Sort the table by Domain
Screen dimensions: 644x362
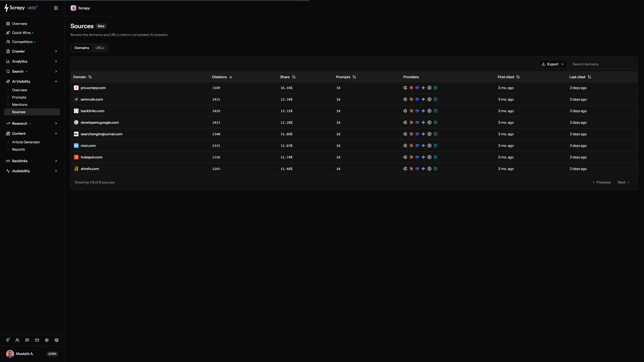[x=83, y=77]
